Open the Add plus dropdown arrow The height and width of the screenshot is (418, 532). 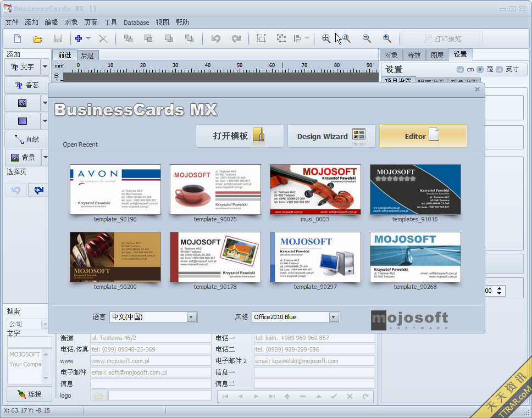pyautogui.click(x=88, y=38)
